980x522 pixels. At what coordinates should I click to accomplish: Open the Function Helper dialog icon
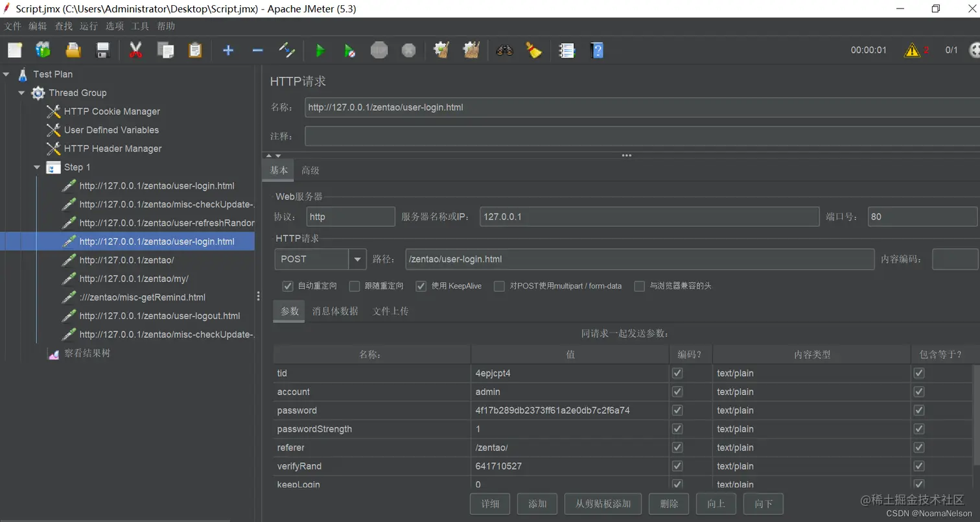[x=566, y=50]
